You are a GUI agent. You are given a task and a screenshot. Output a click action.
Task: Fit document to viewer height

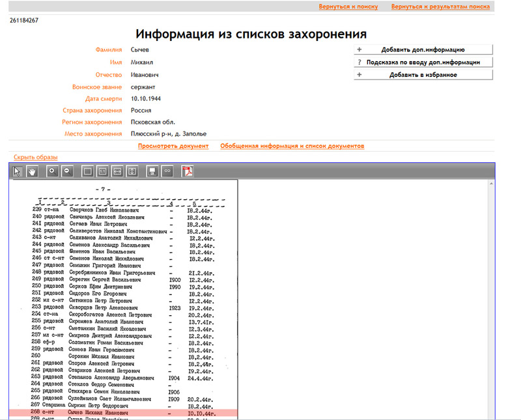coord(133,171)
